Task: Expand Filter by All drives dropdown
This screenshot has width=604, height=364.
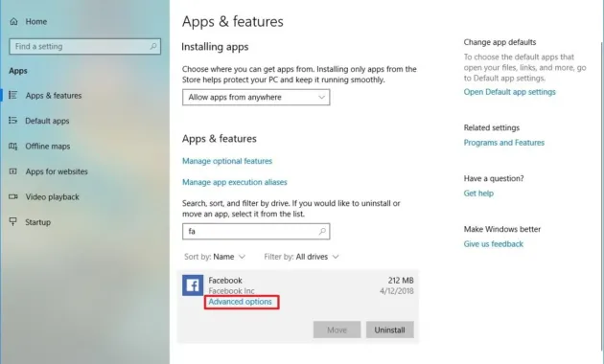Action: pyautogui.click(x=301, y=257)
